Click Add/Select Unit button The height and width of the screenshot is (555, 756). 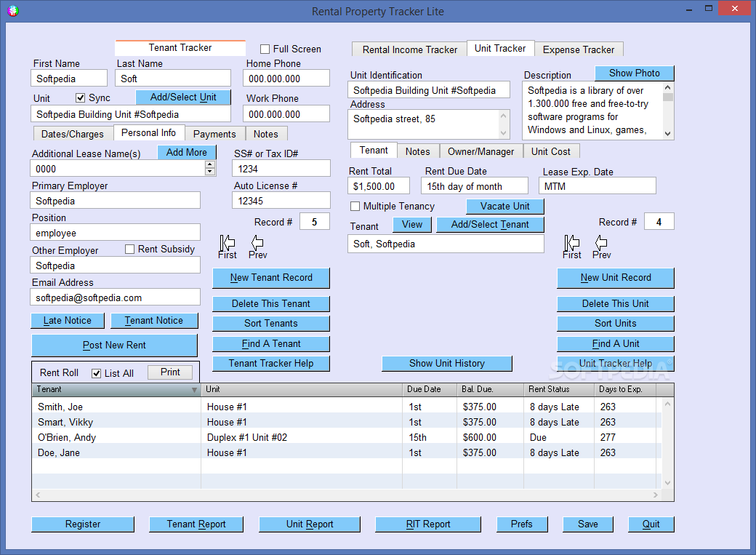click(183, 97)
